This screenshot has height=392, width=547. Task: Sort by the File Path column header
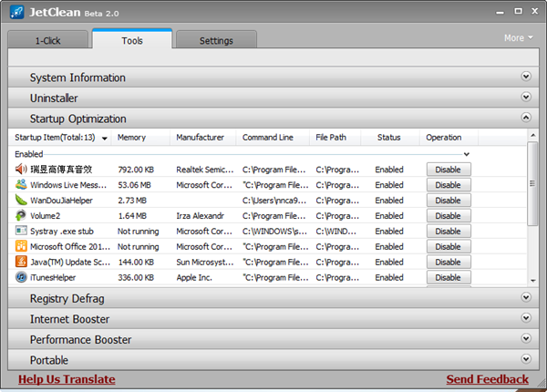click(335, 138)
